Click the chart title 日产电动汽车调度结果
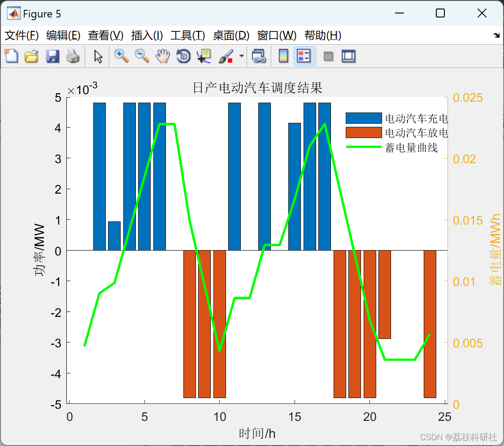The image size is (504, 446). [x=257, y=88]
